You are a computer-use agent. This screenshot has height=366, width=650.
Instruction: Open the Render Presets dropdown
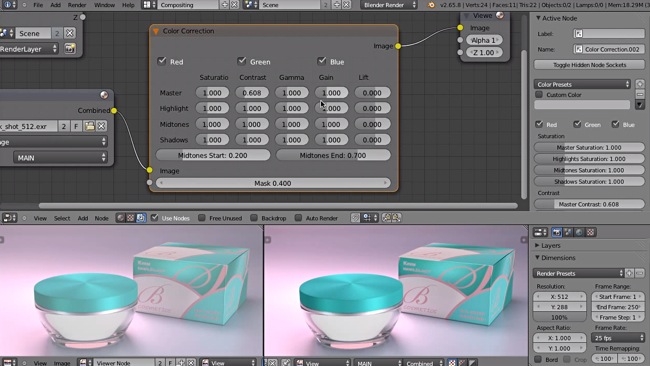(578, 273)
